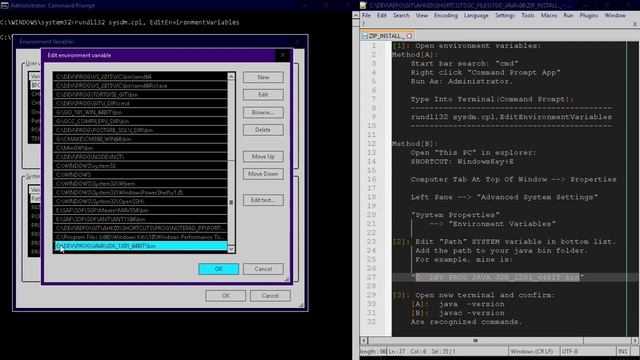Open the File menu in Notepad++
640x360 pixels.
pyautogui.click(x=367, y=16)
